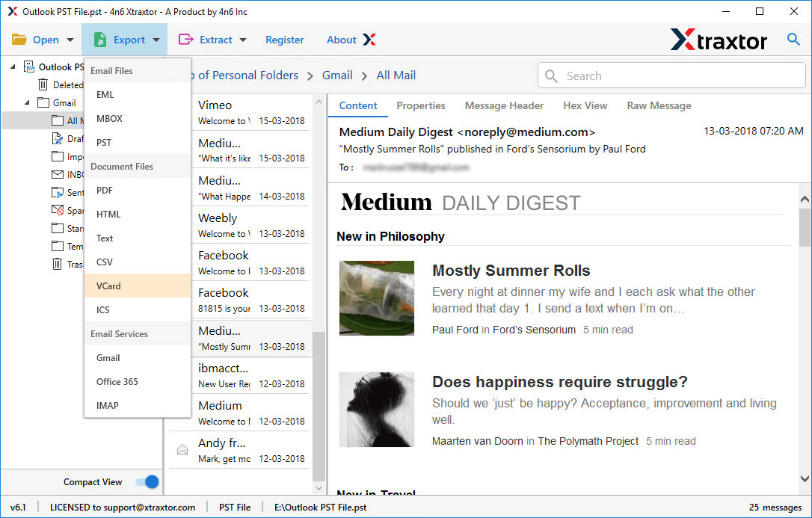This screenshot has height=518, width=812.
Task: Open Gmail breadcrumb link
Action: pos(337,75)
